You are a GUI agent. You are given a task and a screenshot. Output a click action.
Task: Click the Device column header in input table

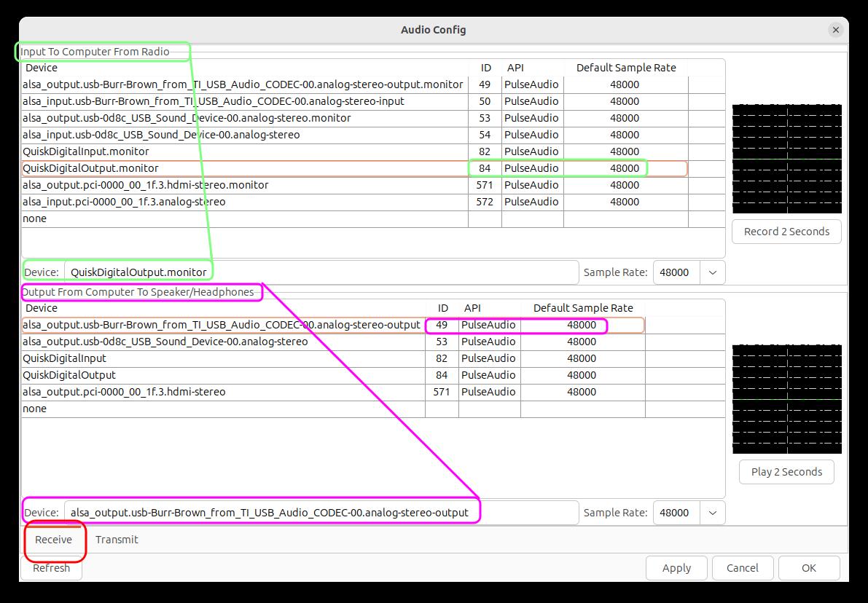click(245, 68)
